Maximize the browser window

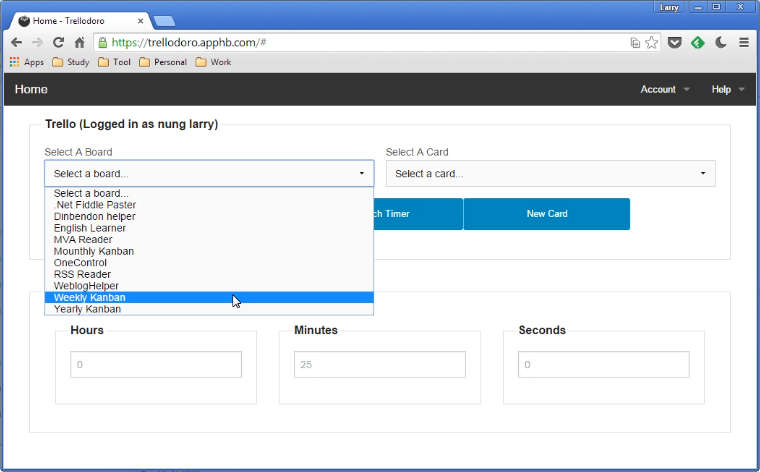(716, 7)
